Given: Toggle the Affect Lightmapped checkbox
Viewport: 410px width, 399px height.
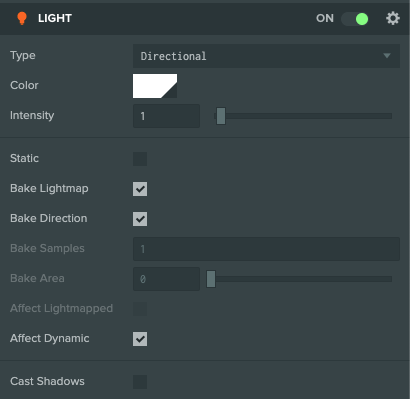Looking at the screenshot, I should [x=140, y=309].
